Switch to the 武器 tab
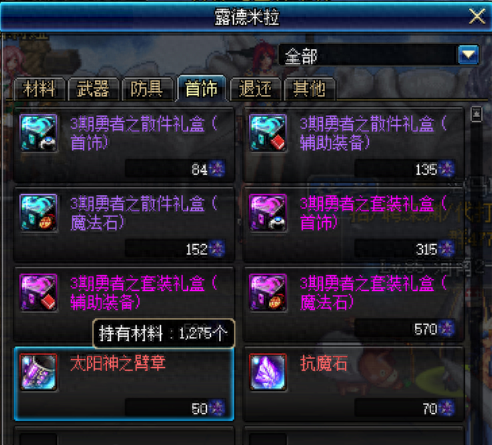The height and width of the screenshot is (445, 492). pyautogui.click(x=93, y=89)
